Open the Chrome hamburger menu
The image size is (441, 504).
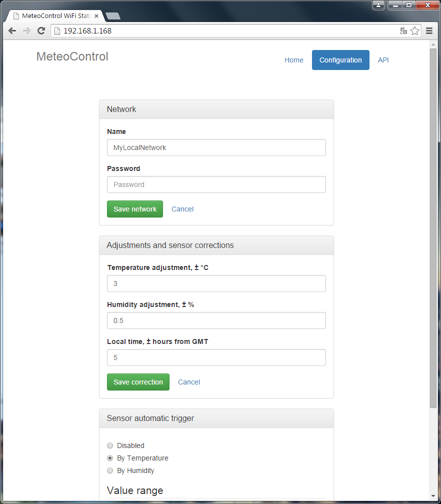[429, 31]
